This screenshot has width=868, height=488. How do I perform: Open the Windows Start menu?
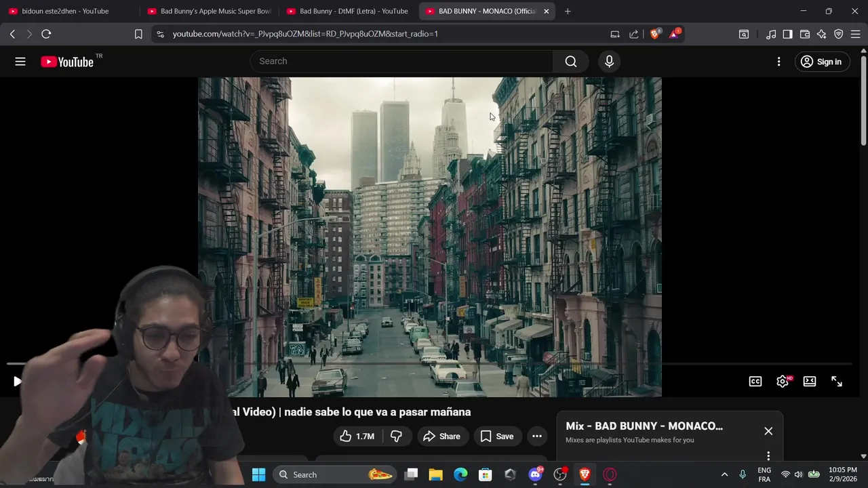pyautogui.click(x=259, y=474)
